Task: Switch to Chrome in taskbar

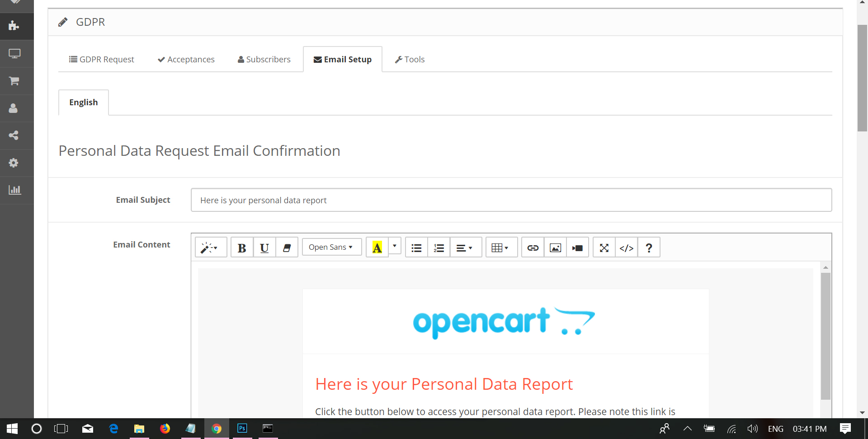Action: tap(217, 429)
